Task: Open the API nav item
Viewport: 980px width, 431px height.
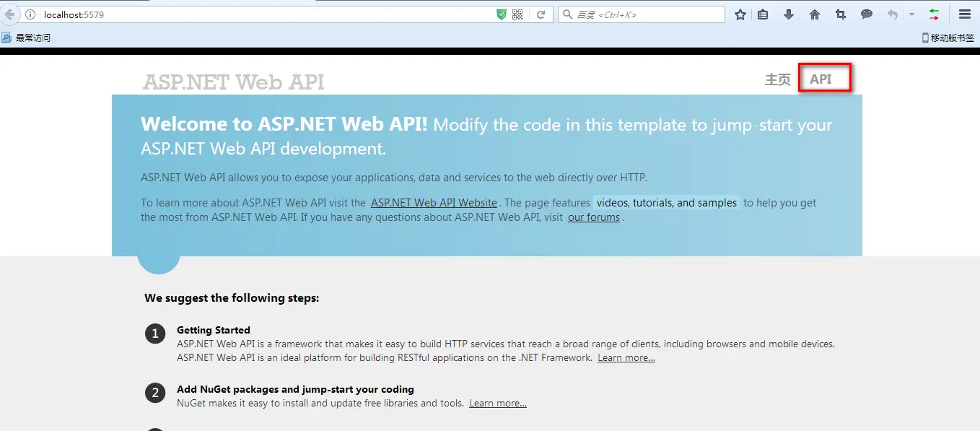Action: (x=821, y=79)
